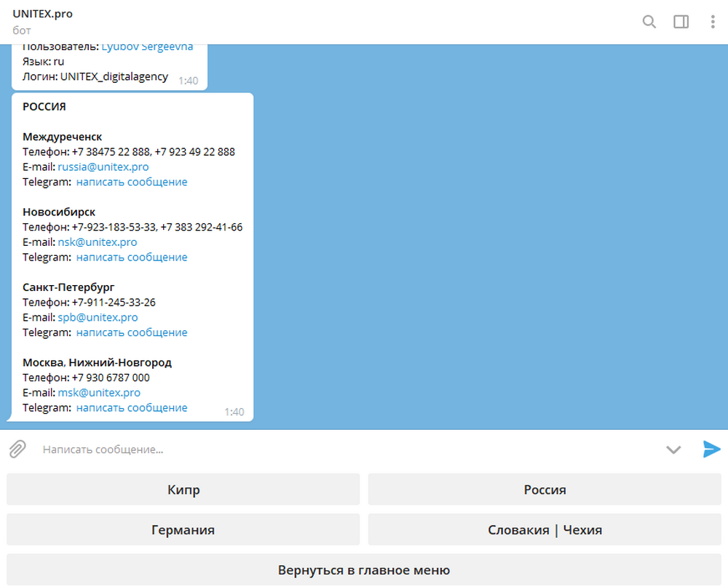The image size is (728, 587).
Task: Toggle the side panel icon in header
Action: [681, 22]
